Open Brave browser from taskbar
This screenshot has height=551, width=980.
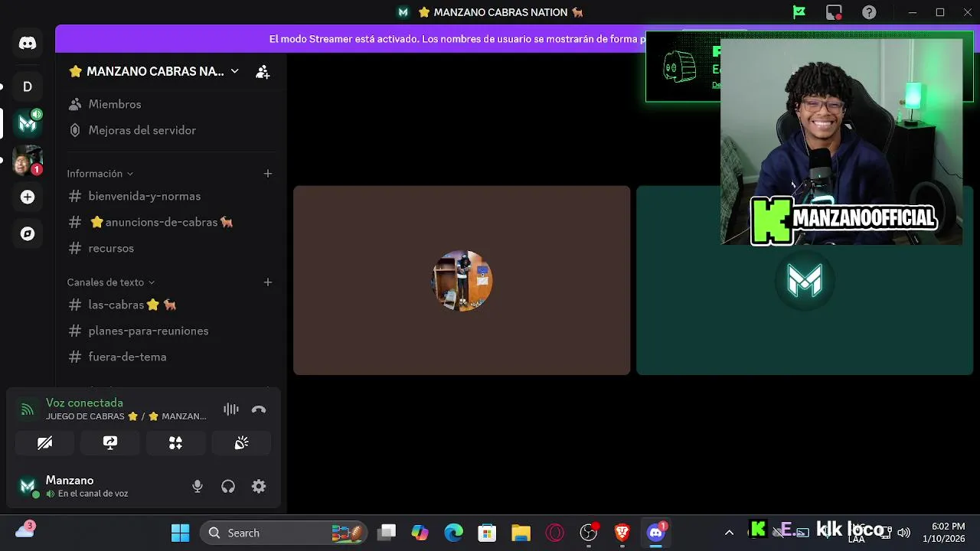click(x=622, y=533)
